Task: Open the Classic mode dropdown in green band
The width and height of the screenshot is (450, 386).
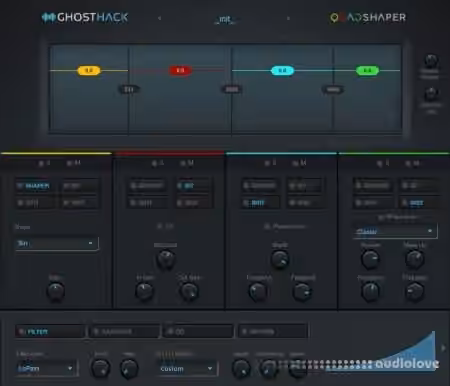Action: click(x=395, y=231)
